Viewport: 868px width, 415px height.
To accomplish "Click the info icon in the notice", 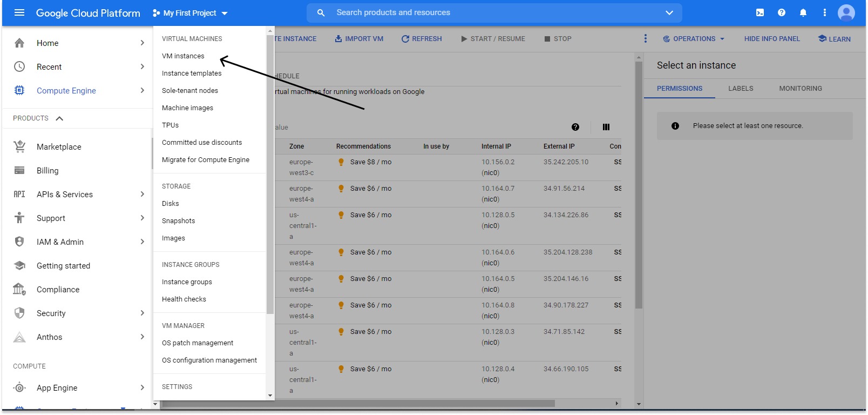I will (x=675, y=125).
